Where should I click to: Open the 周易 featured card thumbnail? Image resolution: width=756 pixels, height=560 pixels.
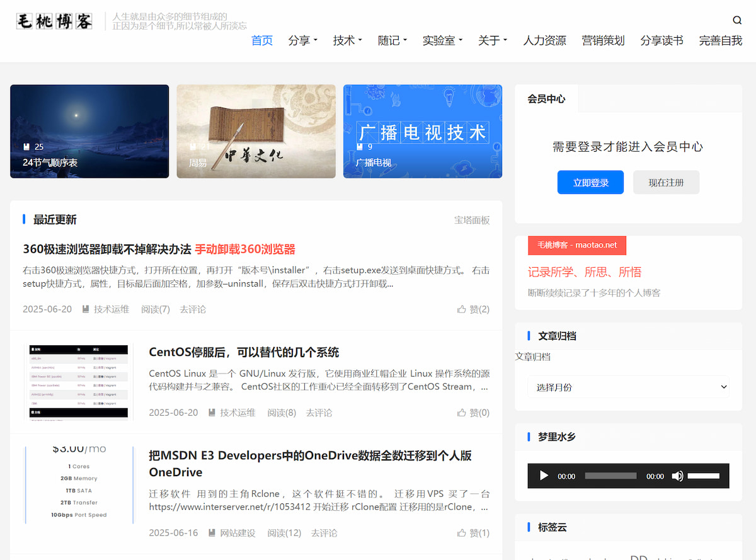256,131
